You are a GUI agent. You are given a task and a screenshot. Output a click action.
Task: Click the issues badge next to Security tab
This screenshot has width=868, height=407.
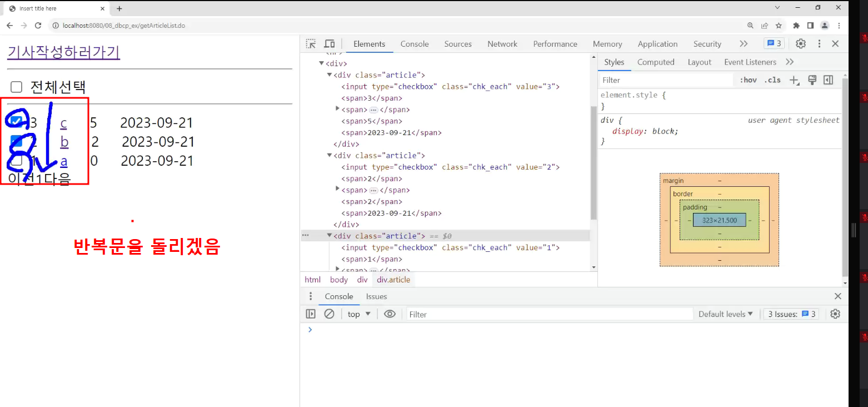(x=774, y=44)
